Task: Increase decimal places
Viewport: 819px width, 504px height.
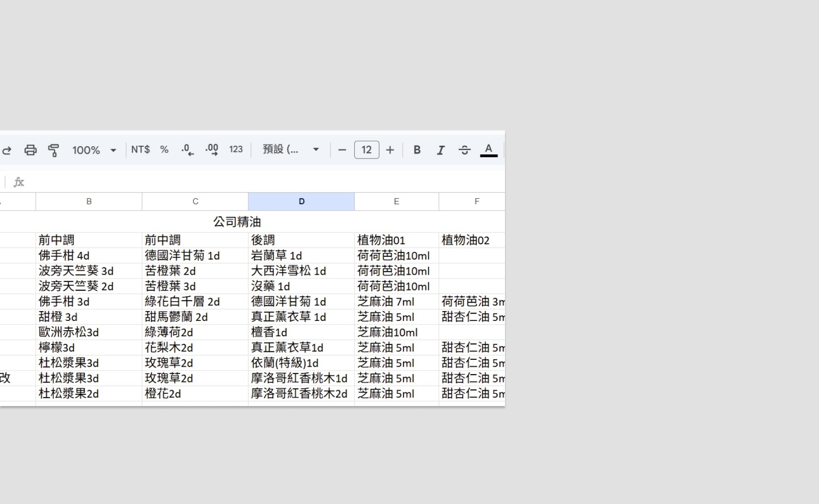Action: coord(212,150)
